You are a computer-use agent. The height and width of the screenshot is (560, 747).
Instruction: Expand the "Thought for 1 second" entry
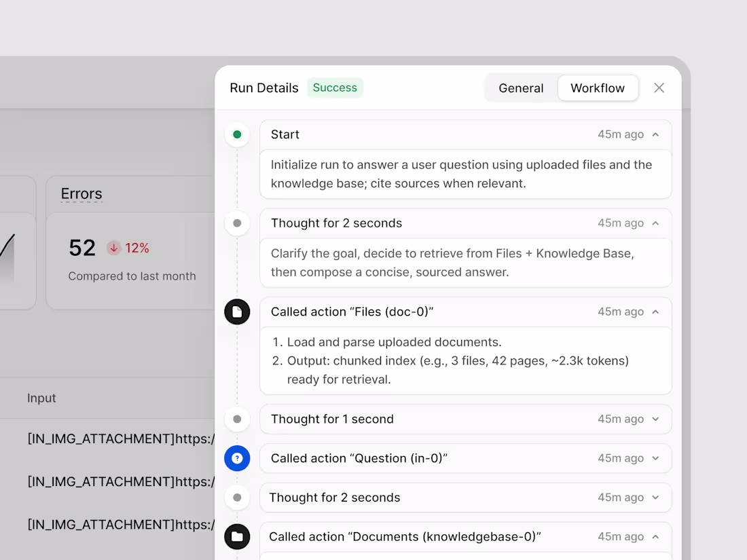pos(656,419)
